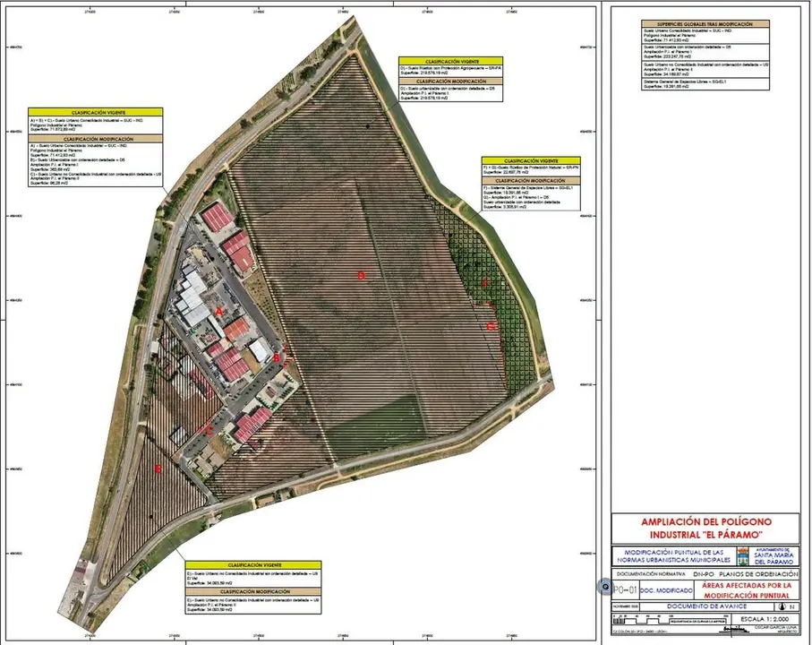The width and height of the screenshot is (812, 645).
Task: Click the Santa María del Páramo municipal shield
Action: [x=743, y=556]
